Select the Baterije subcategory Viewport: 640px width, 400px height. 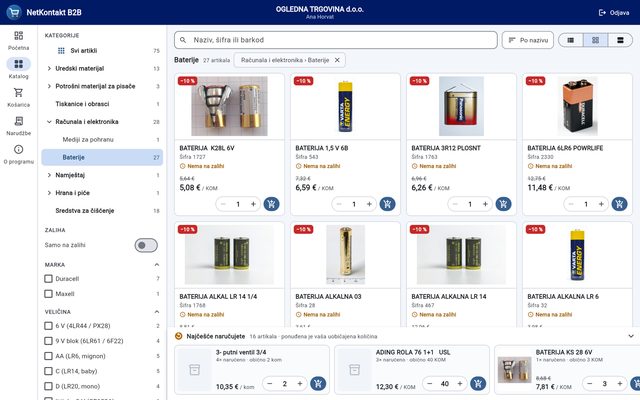click(x=102, y=157)
